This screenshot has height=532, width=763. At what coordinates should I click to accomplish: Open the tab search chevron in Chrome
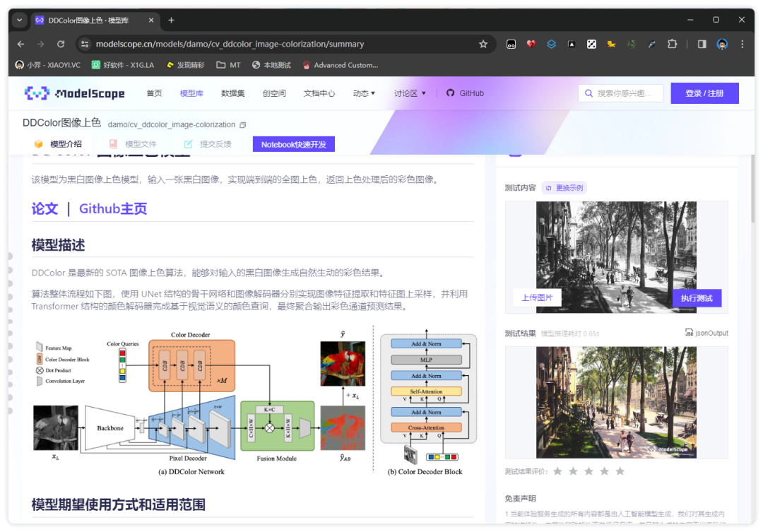pos(19,20)
